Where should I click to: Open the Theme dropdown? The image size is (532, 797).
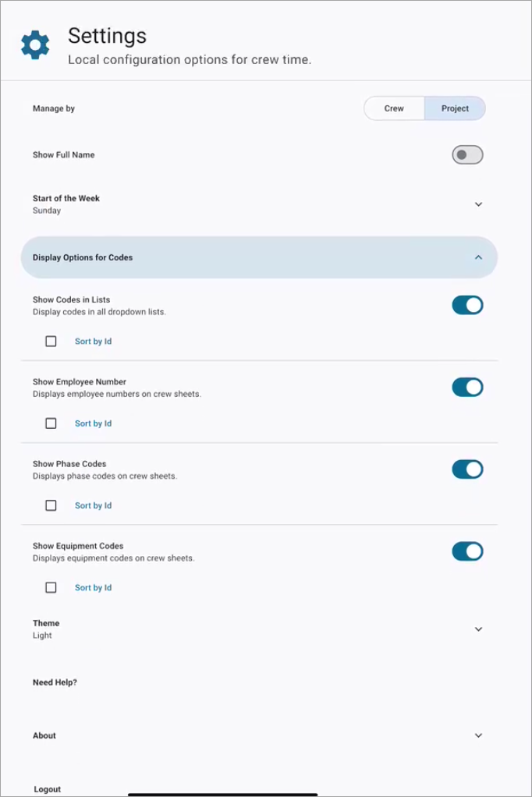point(478,629)
